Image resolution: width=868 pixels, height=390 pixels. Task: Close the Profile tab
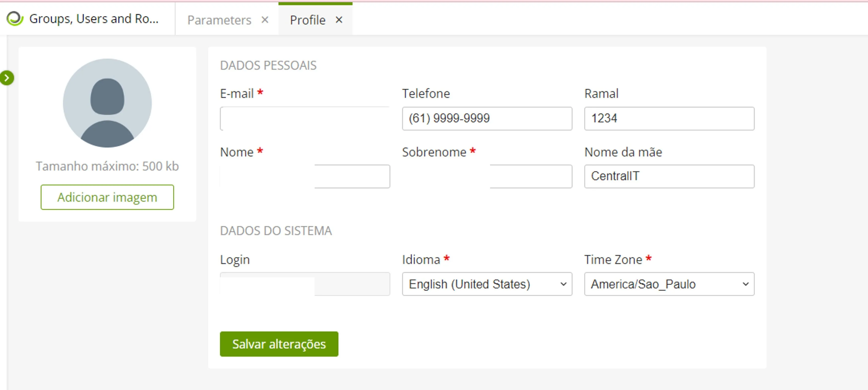click(339, 20)
